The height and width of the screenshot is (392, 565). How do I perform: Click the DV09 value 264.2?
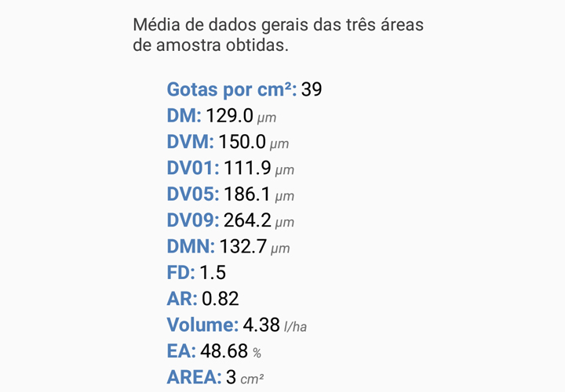pos(247,220)
